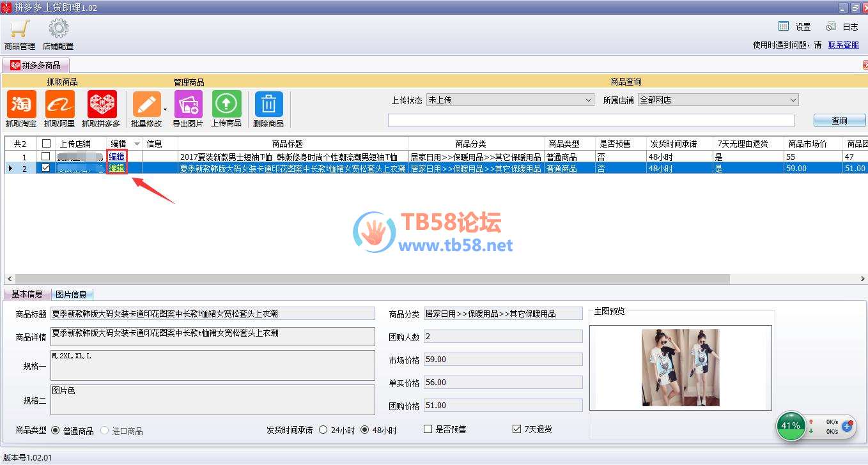Click left arrow of horizontal scrollbar
This screenshot has height=465, width=868.
pos(9,279)
